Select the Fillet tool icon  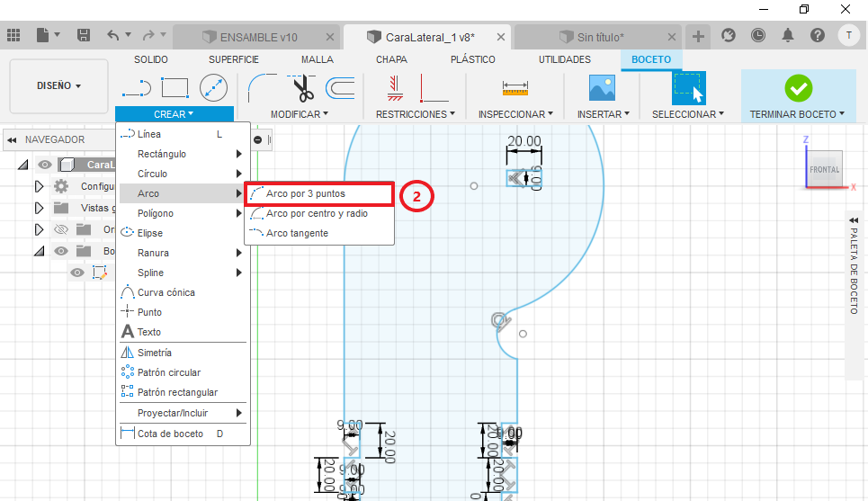pos(262,88)
